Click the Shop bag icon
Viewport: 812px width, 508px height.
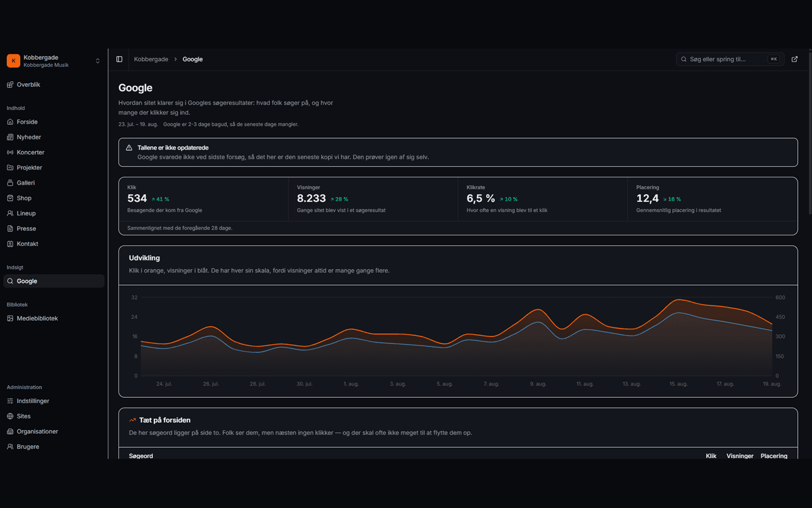point(10,198)
